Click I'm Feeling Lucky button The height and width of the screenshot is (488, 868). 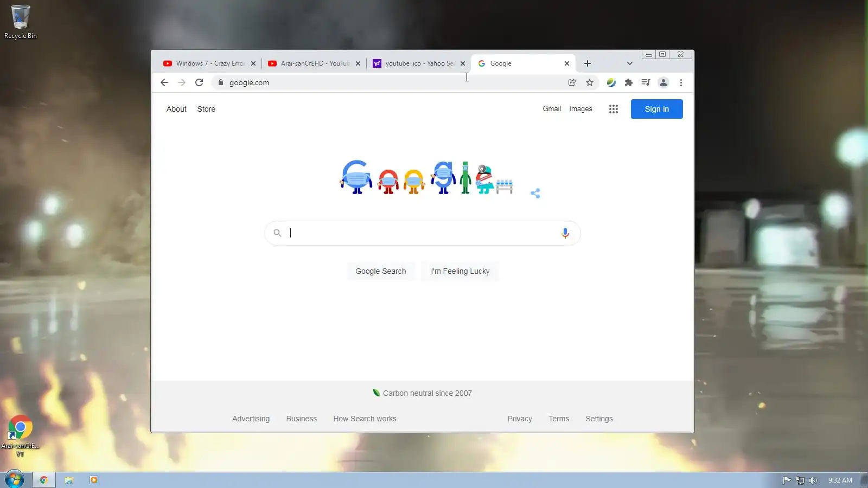(460, 271)
